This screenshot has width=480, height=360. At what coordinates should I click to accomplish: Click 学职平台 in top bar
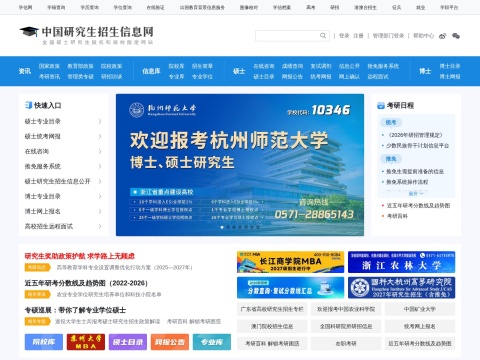pos(449,7)
